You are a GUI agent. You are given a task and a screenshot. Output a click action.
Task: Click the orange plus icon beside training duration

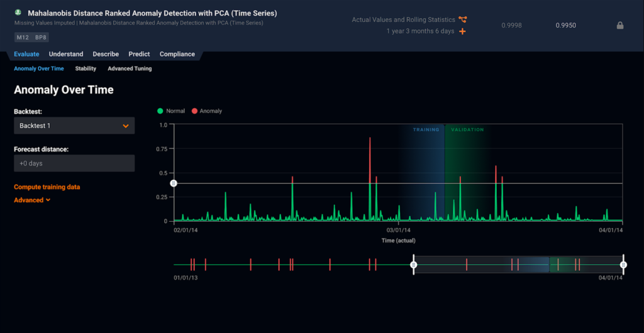coord(463,31)
